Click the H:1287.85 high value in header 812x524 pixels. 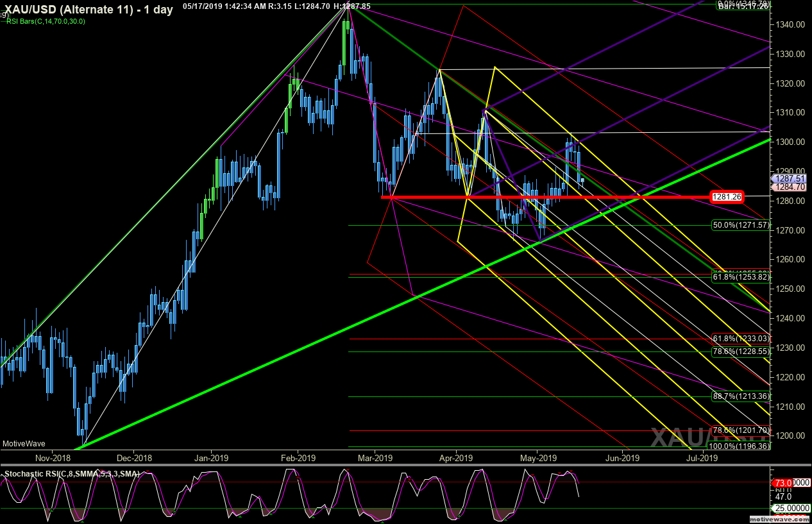coord(353,6)
